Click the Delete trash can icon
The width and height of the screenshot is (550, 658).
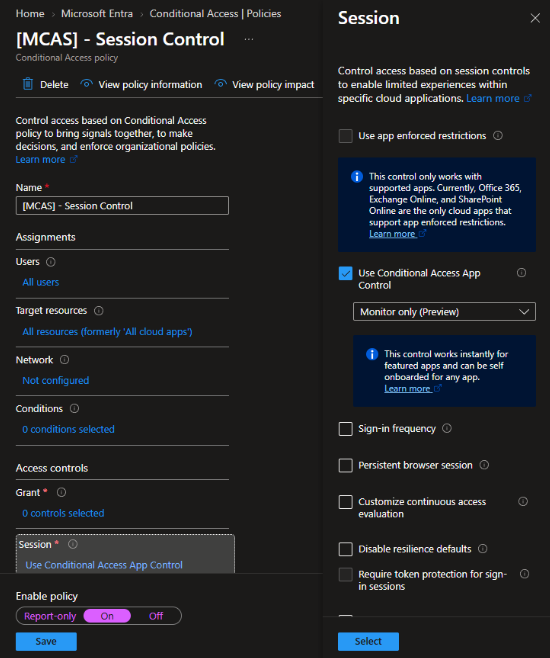tap(28, 84)
